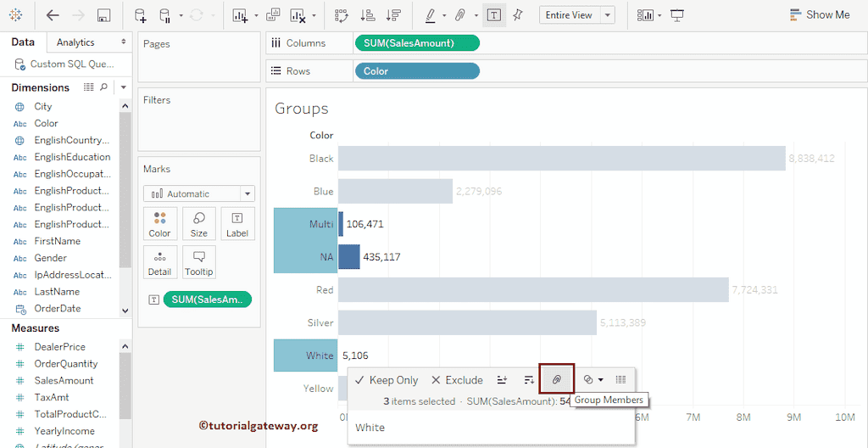Click the Presentation Mode icon

677,15
